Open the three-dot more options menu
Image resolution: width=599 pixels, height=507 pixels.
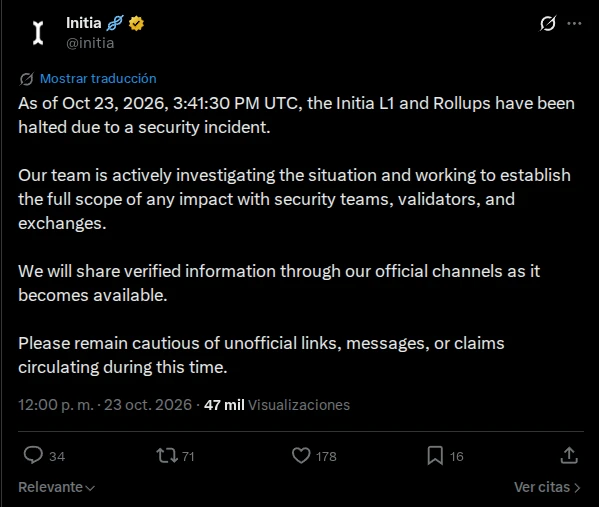574,24
